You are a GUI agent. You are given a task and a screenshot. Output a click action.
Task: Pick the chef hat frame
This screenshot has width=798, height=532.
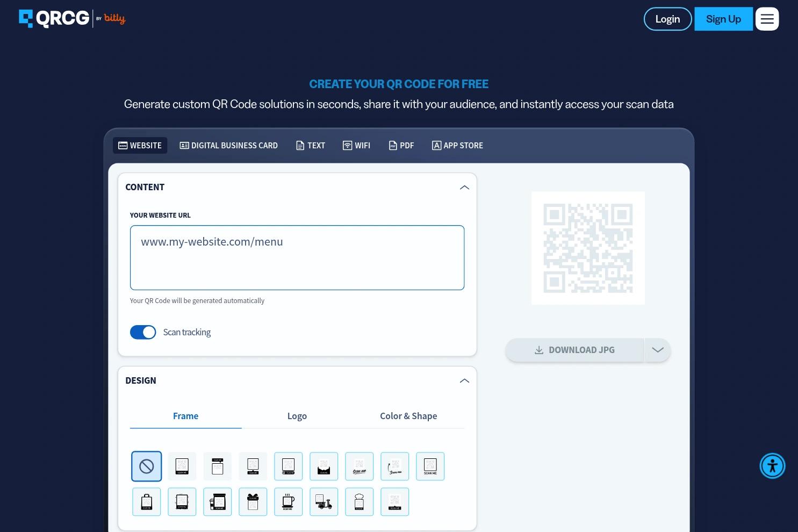coord(360,502)
